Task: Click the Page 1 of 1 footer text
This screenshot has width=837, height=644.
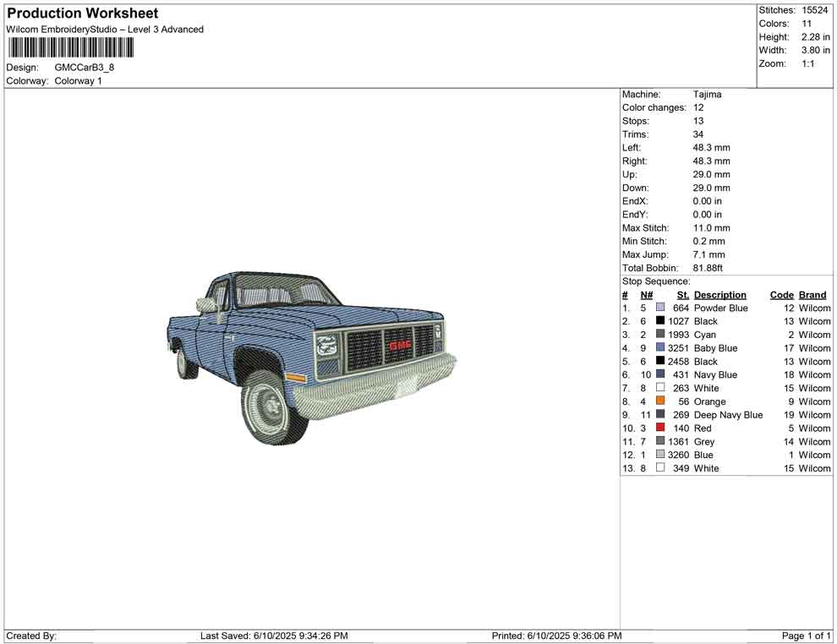Action: (807, 636)
